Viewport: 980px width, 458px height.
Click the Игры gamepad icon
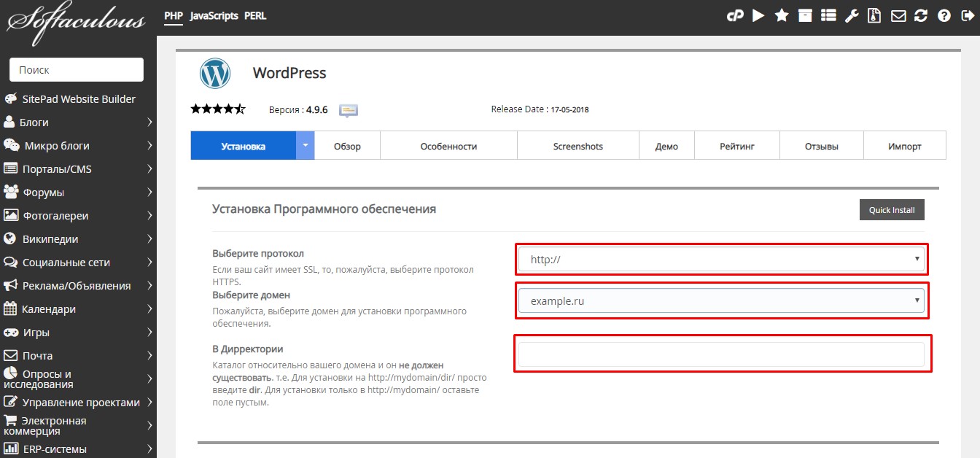(x=11, y=333)
